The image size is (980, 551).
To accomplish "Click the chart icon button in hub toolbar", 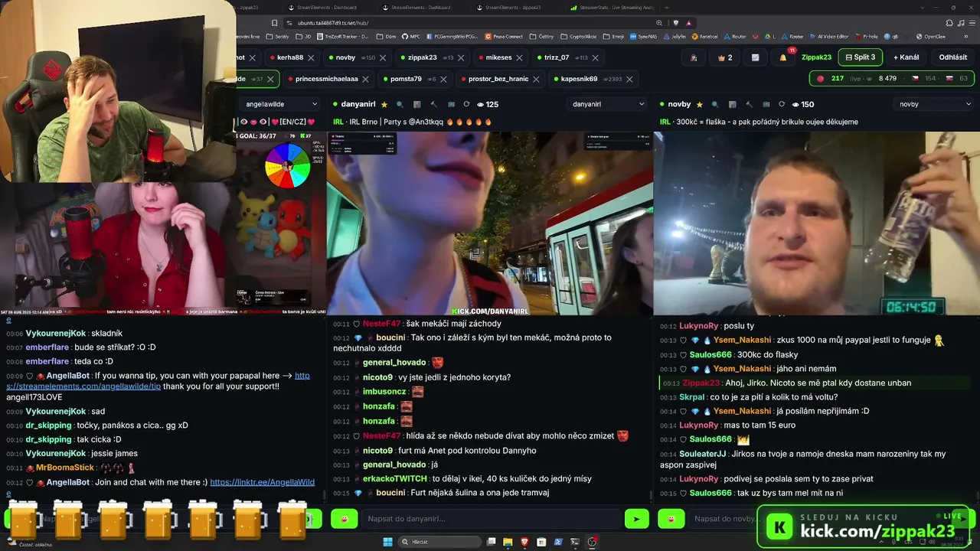I will point(755,57).
